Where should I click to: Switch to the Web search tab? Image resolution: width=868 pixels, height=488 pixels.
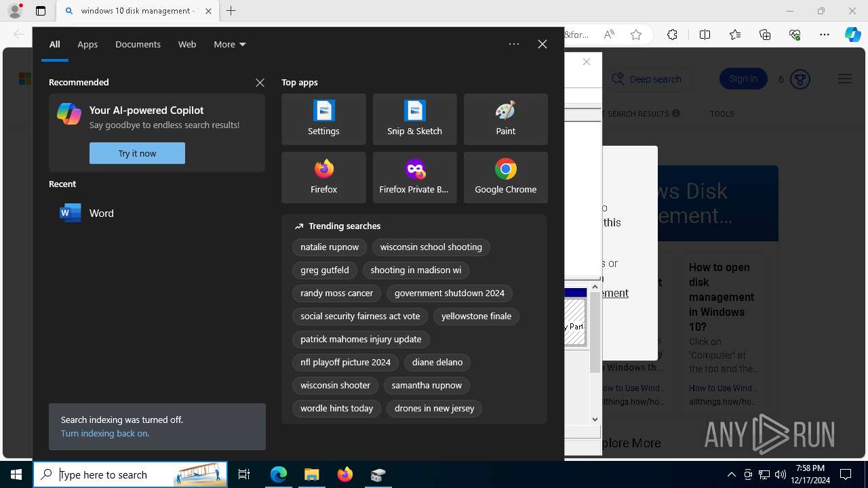tap(187, 44)
